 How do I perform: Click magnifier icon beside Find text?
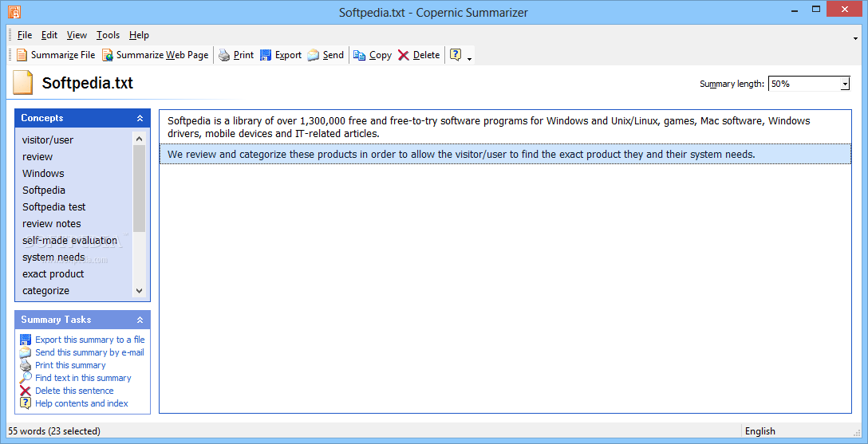point(26,378)
